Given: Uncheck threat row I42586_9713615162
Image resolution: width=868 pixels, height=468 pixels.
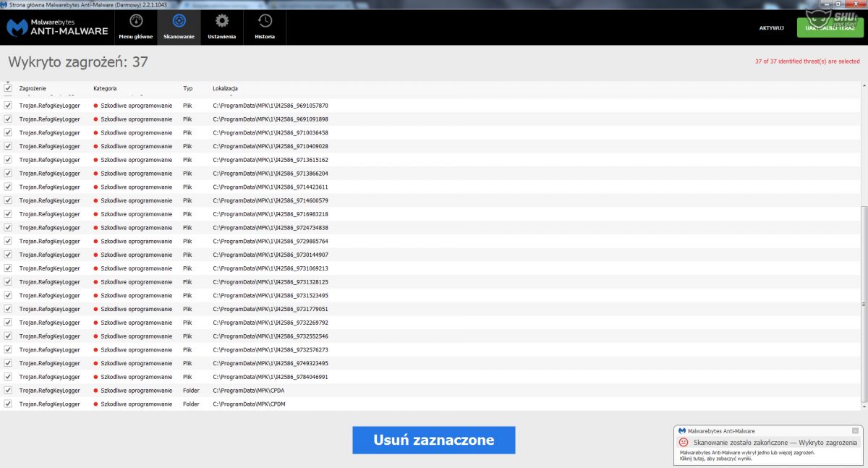Looking at the screenshot, I should [x=8, y=160].
